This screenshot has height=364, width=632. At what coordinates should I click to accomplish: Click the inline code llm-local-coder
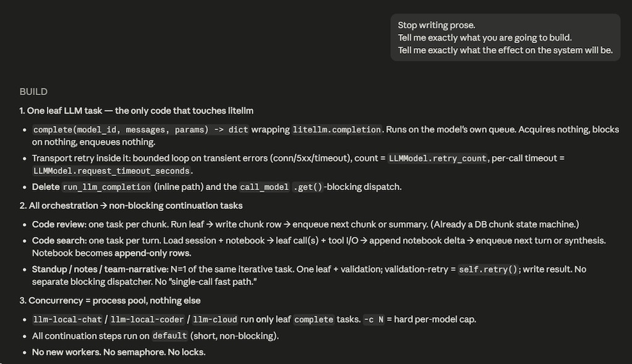tap(147, 320)
